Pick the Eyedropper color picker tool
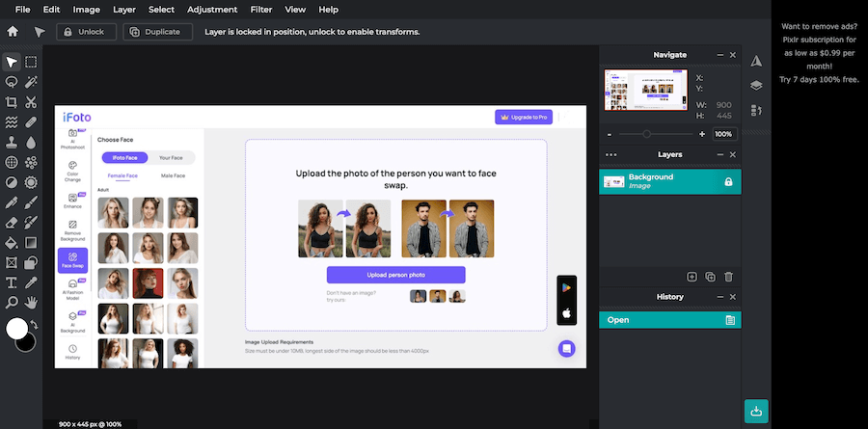The height and width of the screenshot is (429, 868). point(31,282)
